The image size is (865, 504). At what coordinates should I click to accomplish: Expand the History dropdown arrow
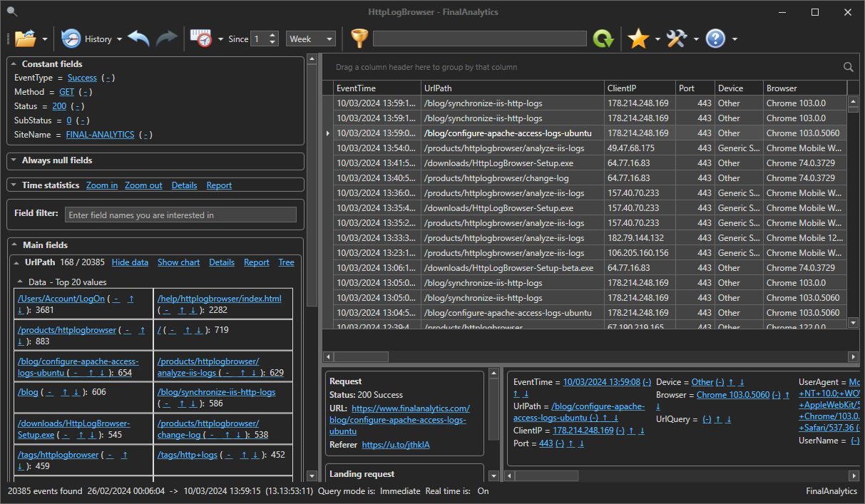(119, 39)
